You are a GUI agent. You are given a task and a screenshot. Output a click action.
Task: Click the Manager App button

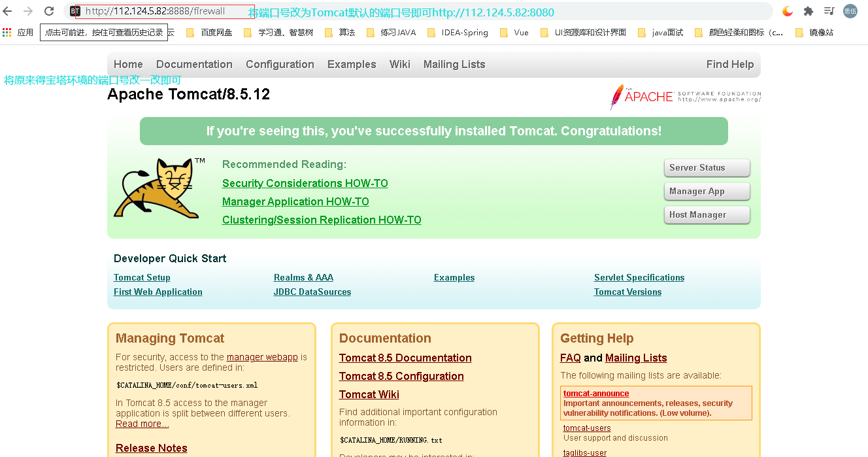click(707, 191)
